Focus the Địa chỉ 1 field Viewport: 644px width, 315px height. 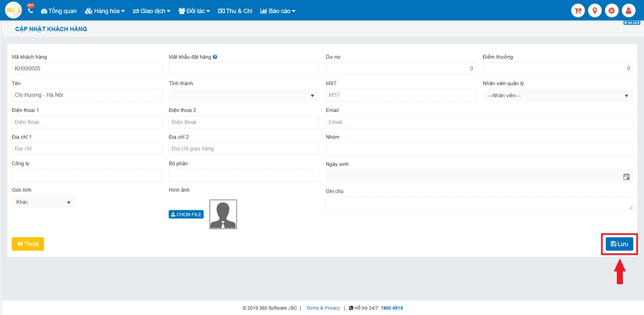coord(87,149)
